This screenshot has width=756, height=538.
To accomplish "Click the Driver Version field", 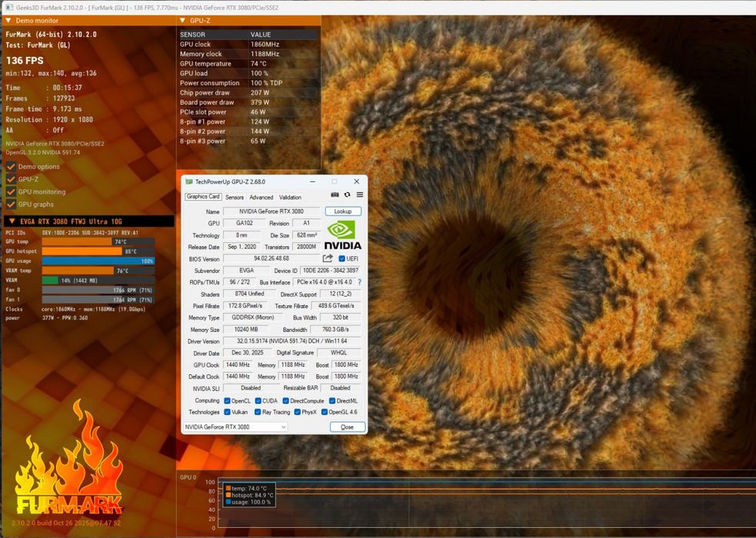I will click(291, 341).
